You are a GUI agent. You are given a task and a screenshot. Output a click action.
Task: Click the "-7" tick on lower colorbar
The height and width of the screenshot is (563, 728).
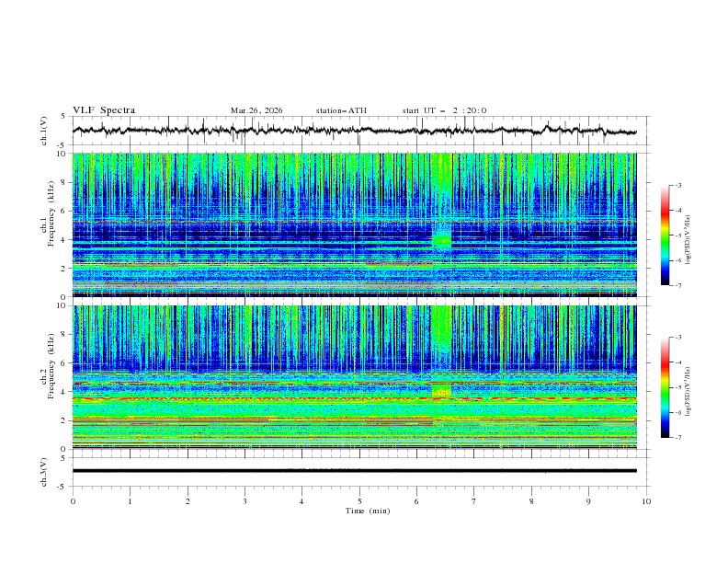click(677, 438)
